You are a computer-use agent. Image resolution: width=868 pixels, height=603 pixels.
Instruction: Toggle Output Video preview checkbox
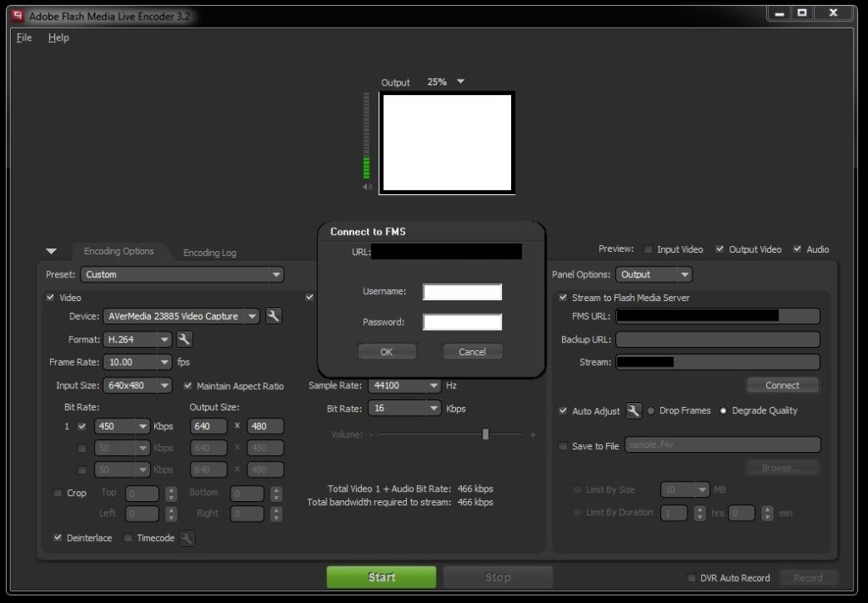(x=720, y=249)
